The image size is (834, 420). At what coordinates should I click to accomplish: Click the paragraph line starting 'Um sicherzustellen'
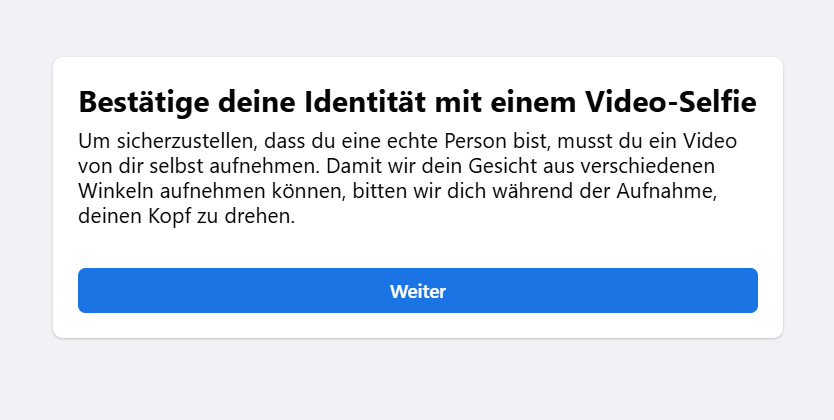pos(407,141)
